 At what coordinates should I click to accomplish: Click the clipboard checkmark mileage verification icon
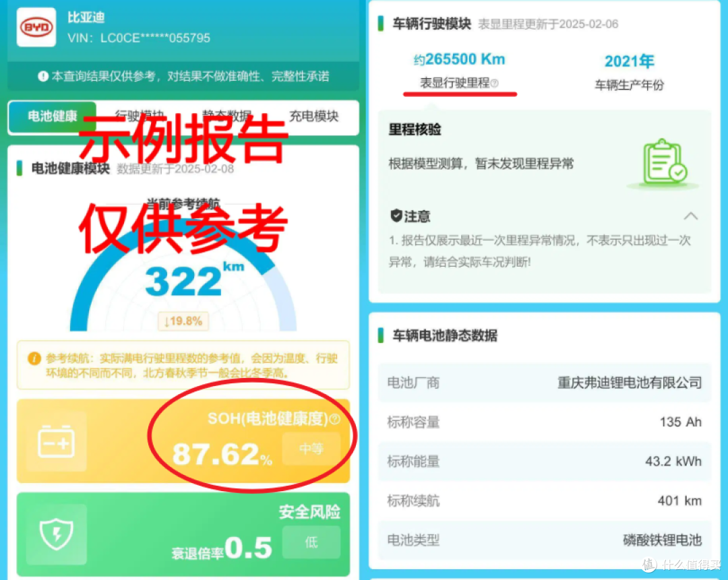(665, 163)
